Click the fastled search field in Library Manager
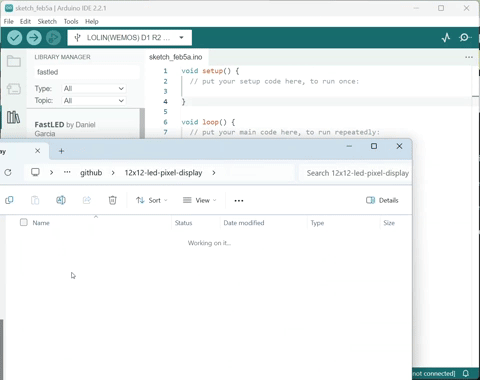This screenshot has width=480, height=380. (87, 72)
